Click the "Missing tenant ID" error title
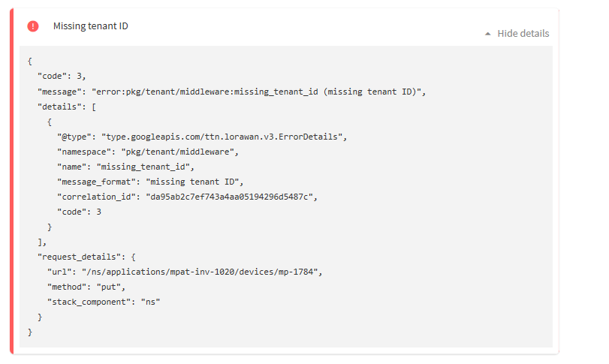The image size is (609, 364). click(x=90, y=26)
